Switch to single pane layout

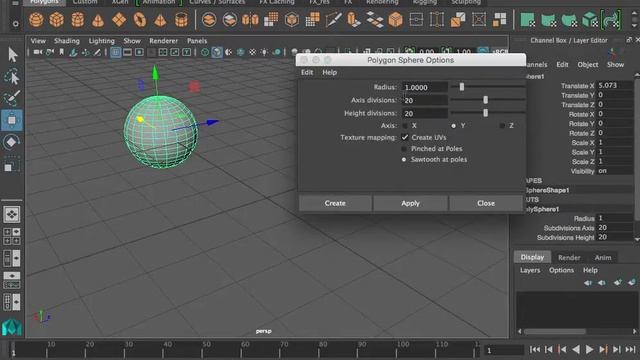[x=12, y=214]
